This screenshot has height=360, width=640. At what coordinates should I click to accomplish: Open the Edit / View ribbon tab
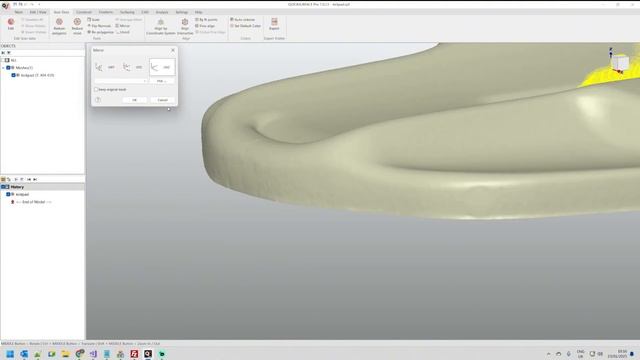38,12
